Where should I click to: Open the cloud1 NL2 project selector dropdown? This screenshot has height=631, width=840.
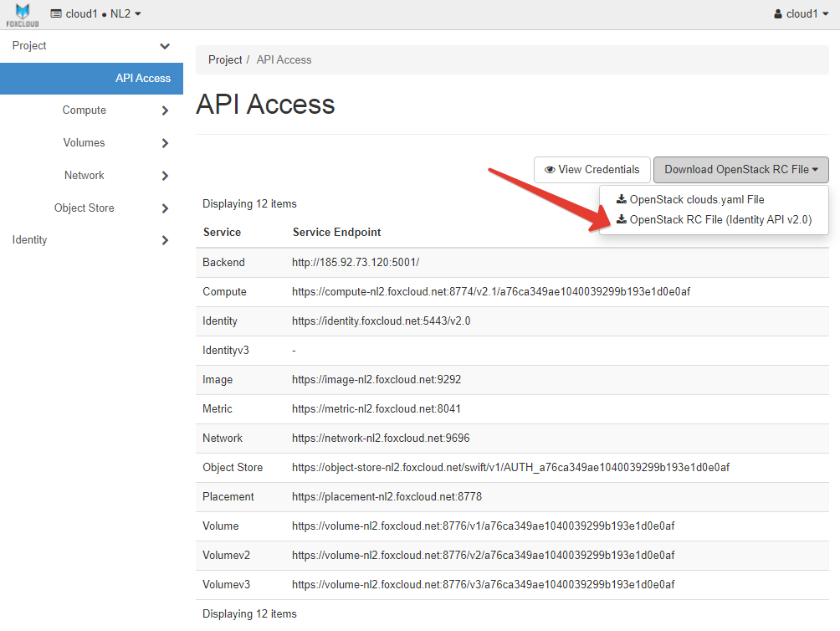click(96, 14)
